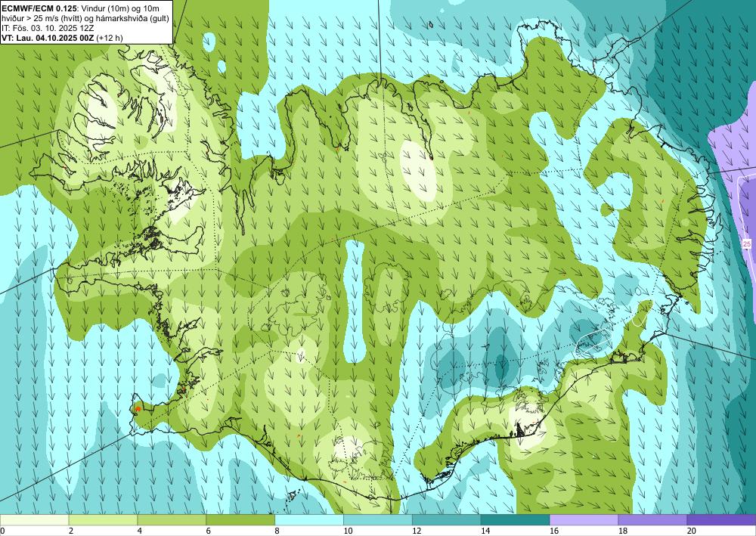756x536 pixels.
Task: Click the legend value label "14"
Action: click(485, 531)
